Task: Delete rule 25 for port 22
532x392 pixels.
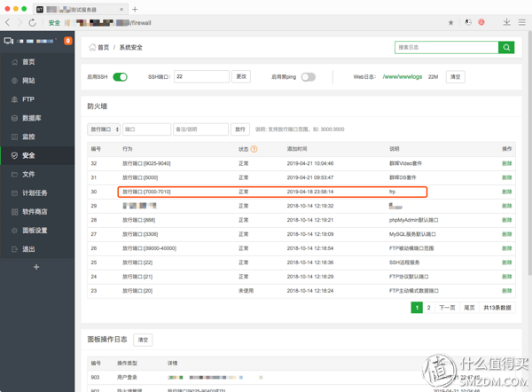Action: [x=507, y=263]
